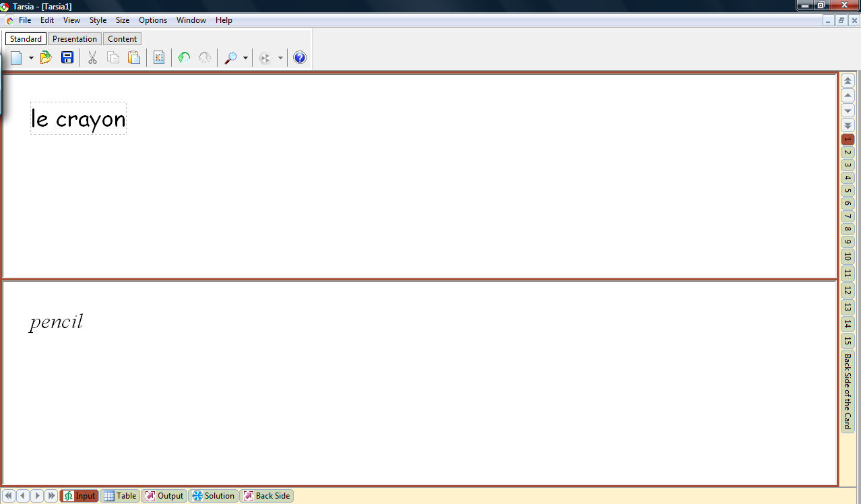The image size is (861, 504).
Task: Click the bottom next right arrow
Action: coord(37,496)
